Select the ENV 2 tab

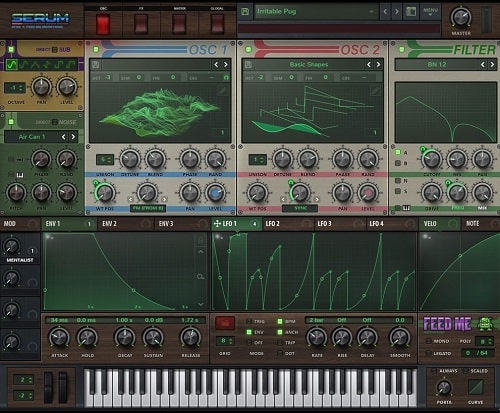pyautogui.click(x=126, y=224)
